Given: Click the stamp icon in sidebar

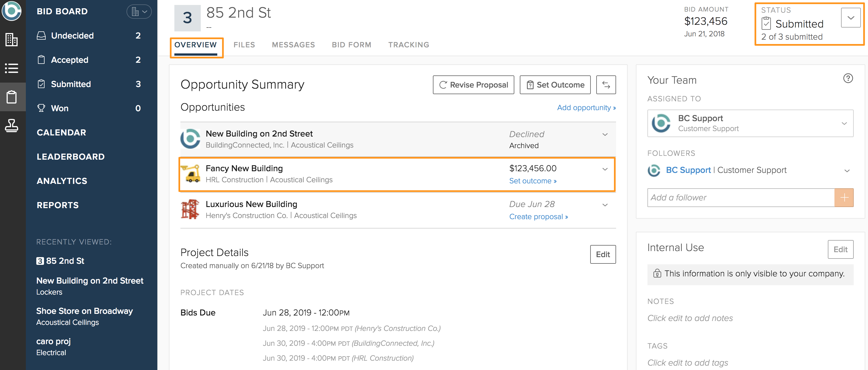Looking at the screenshot, I should [12, 126].
